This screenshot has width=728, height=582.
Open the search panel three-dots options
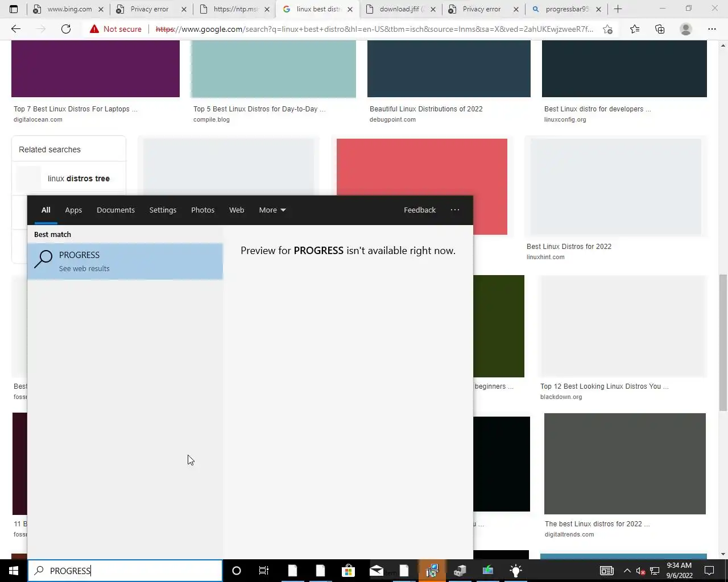pyautogui.click(x=455, y=210)
